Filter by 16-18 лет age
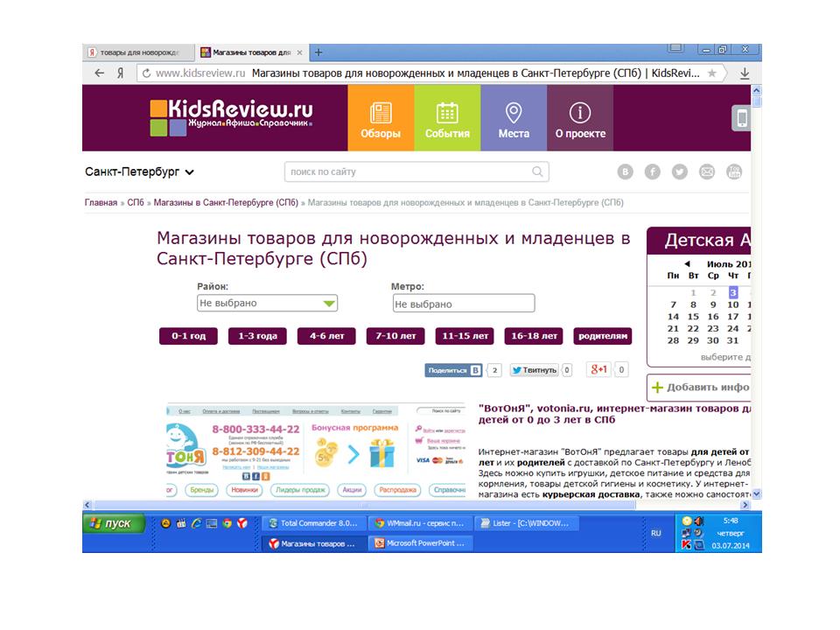This screenshot has height=630, width=840. 534,336
